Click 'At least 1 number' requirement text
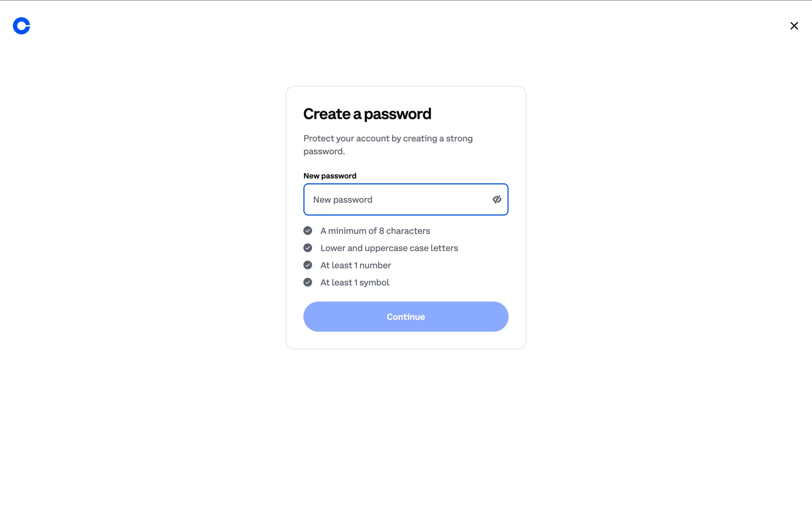The height and width of the screenshot is (508, 812). coord(356,265)
